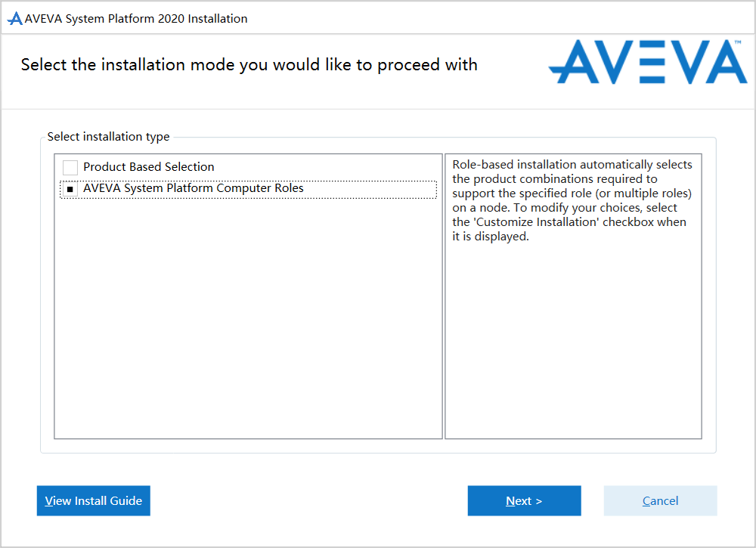Select the Product Based Selection label text
Image resolution: width=756 pixels, height=548 pixels.
pyautogui.click(x=149, y=167)
